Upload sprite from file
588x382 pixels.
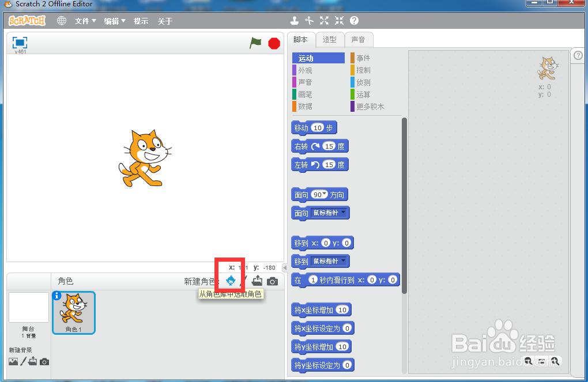pyautogui.click(x=257, y=281)
